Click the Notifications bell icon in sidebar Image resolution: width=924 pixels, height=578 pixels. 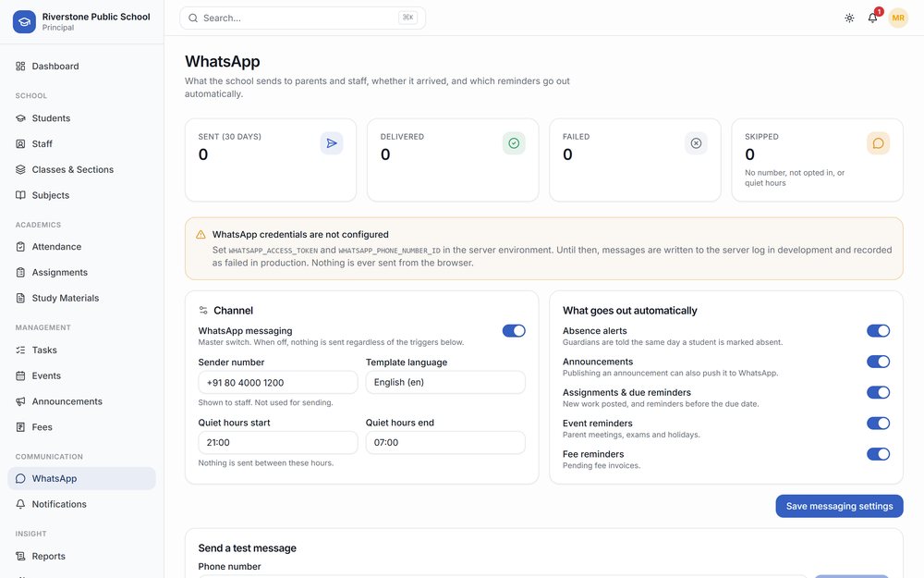(20, 504)
